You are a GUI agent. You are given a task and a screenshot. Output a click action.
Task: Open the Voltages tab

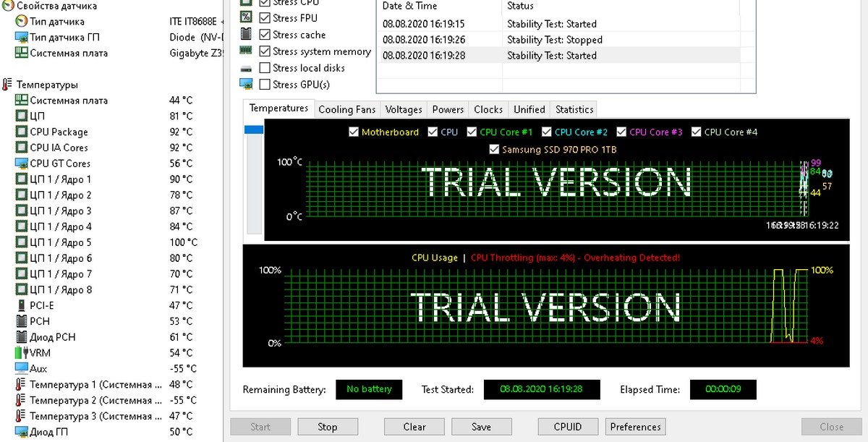403,109
